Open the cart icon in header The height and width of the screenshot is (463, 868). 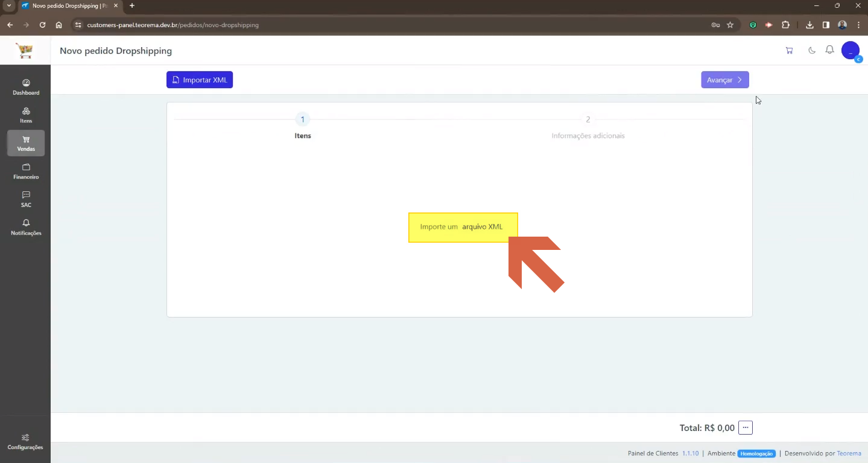coord(789,51)
